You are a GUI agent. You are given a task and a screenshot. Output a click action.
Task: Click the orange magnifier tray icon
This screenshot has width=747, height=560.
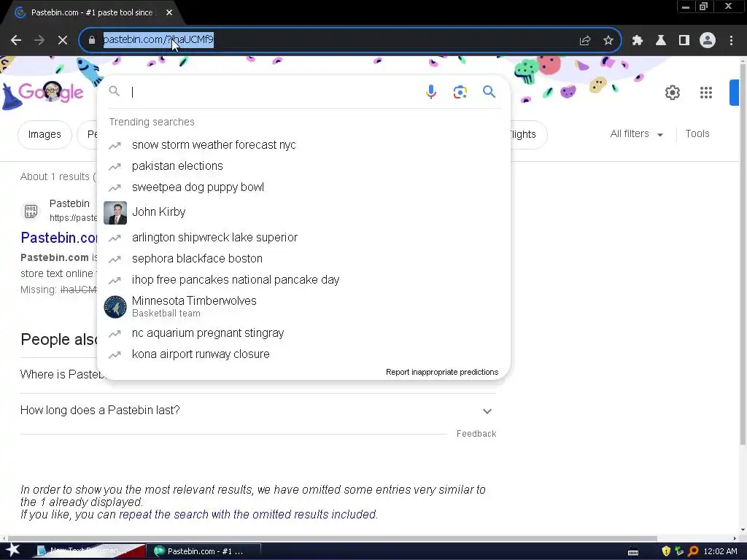(693, 551)
